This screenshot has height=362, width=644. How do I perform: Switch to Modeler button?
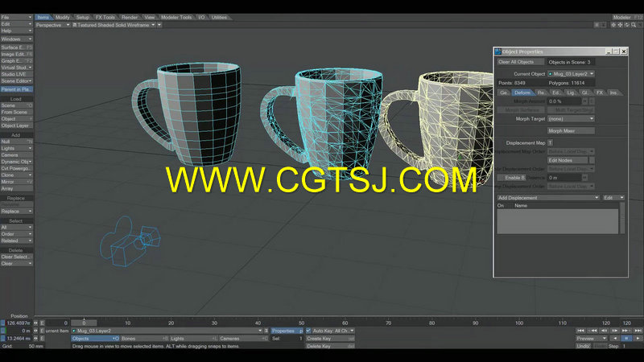pos(627,17)
